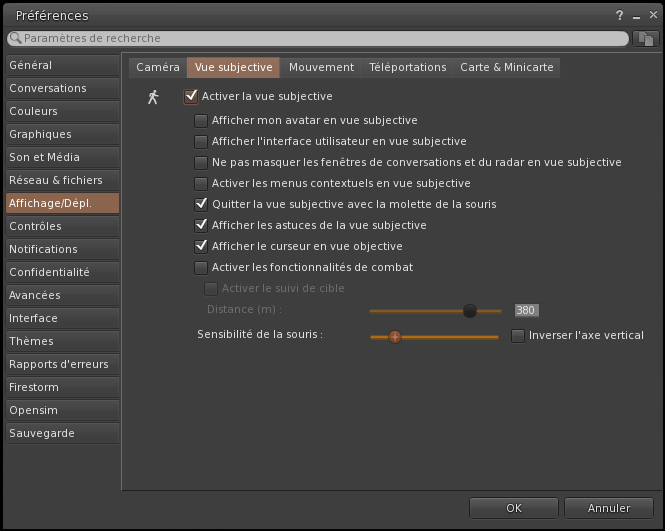The image size is (665, 531).
Task: Open the Mouvement tab
Action: tap(321, 67)
